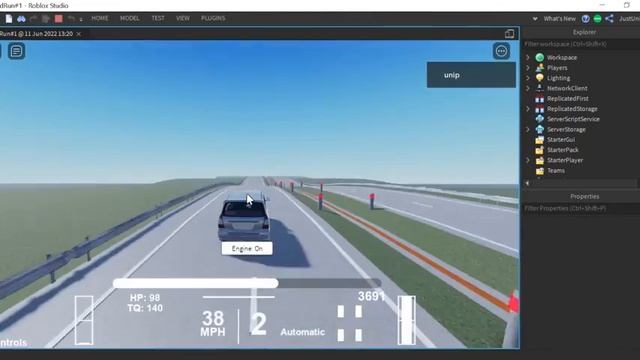The height and width of the screenshot is (360, 640).
Task: Click the StarterPack folder icon
Action: pyautogui.click(x=540, y=150)
